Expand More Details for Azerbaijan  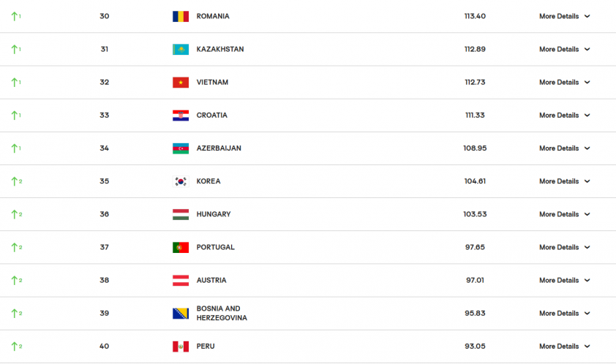pyautogui.click(x=564, y=148)
